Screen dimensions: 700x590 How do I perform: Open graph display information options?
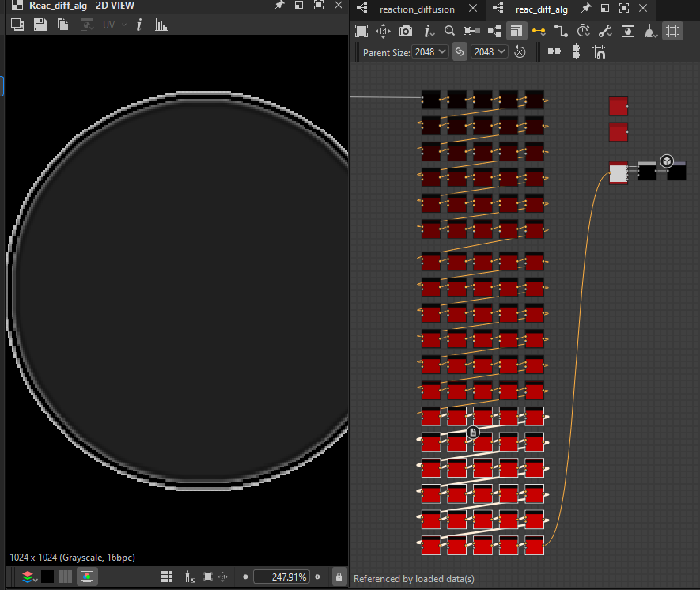pos(429,31)
